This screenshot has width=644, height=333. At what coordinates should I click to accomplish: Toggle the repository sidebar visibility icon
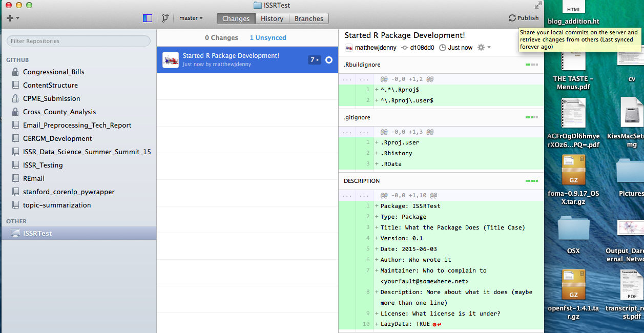click(148, 18)
